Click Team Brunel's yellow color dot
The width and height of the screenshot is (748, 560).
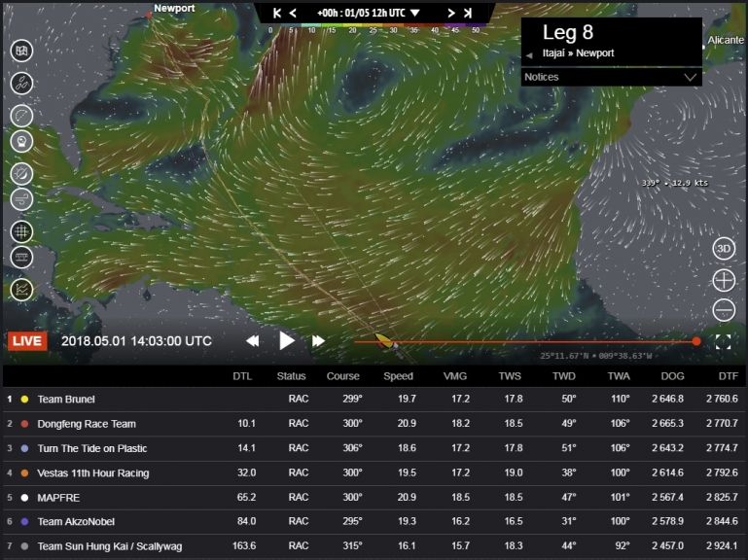coord(25,400)
